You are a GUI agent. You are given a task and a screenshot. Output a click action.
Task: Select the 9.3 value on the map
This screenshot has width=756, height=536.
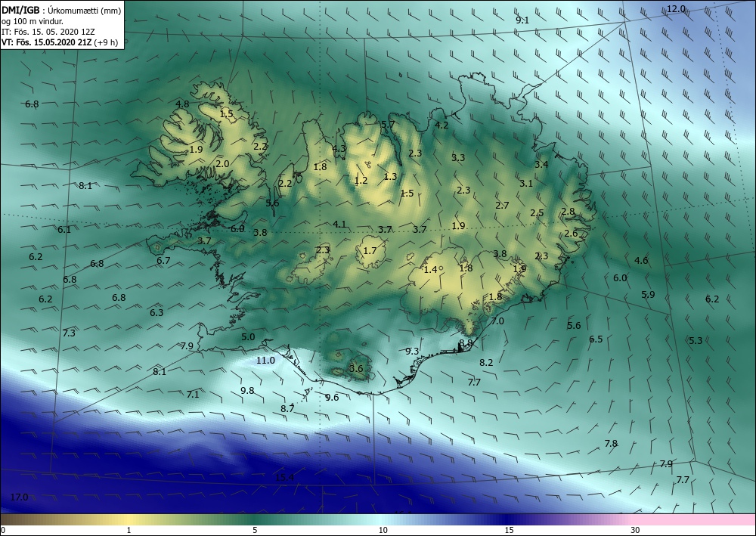click(x=412, y=352)
